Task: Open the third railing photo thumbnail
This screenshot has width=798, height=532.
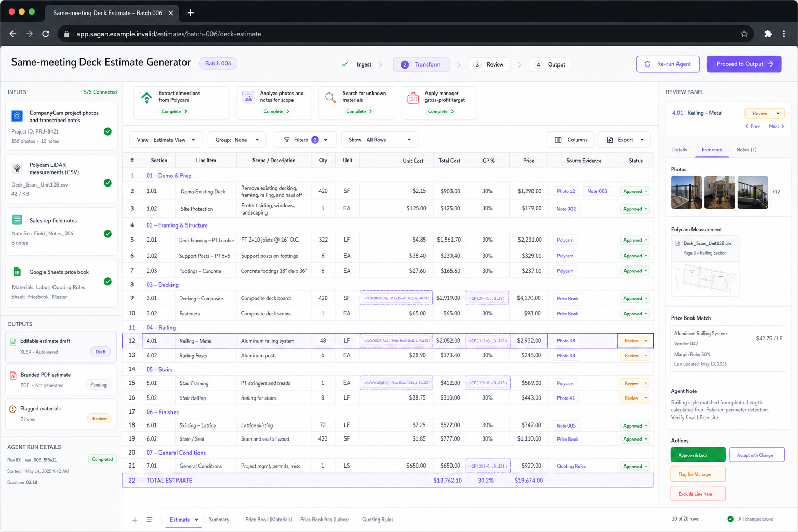Action: coord(753,192)
